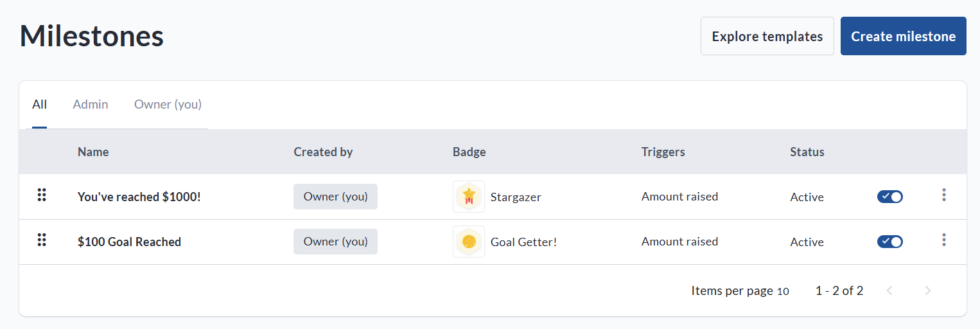Go to previous page arrow
Image resolution: width=980 pixels, height=329 pixels.
click(889, 291)
